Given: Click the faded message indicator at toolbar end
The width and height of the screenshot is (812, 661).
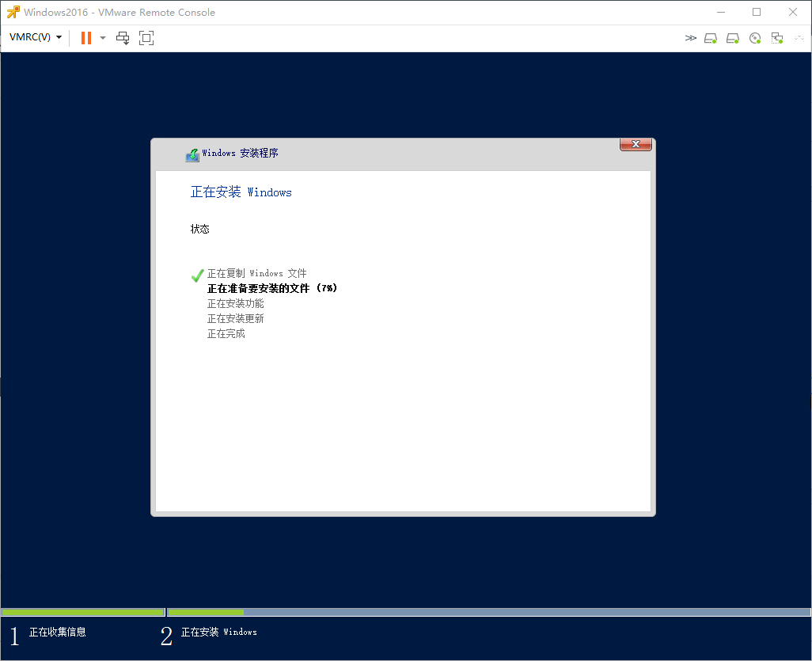Looking at the screenshot, I should point(799,38).
